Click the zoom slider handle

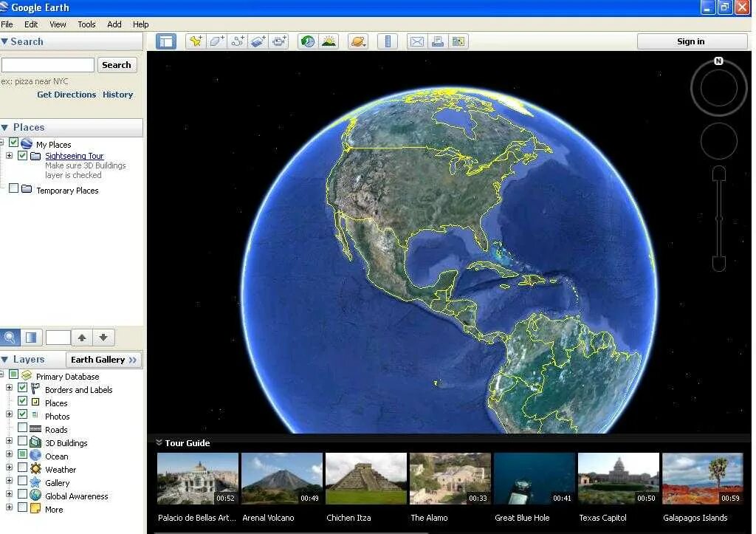pyautogui.click(x=719, y=219)
